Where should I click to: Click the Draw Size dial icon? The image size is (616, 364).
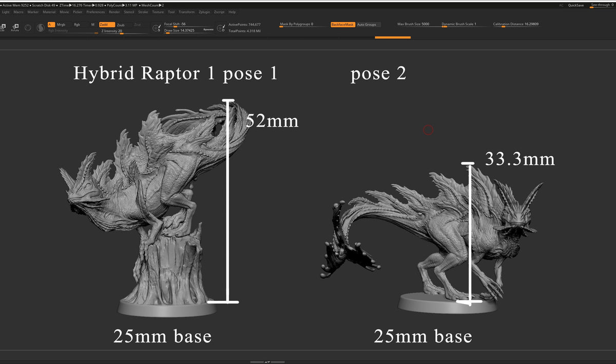[221, 28]
